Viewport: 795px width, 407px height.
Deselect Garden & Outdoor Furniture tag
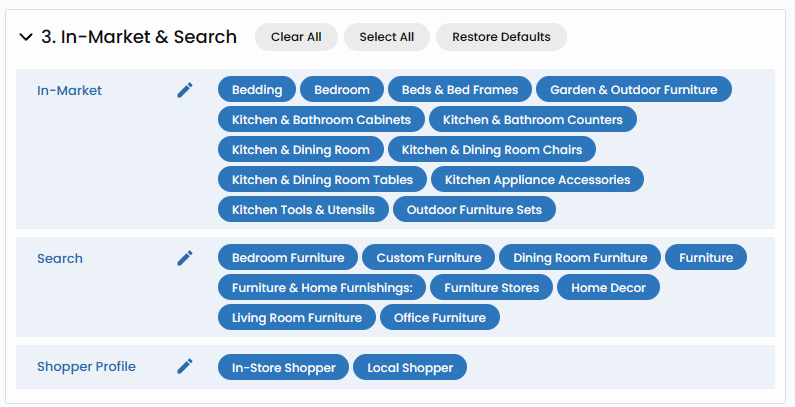[x=633, y=90]
